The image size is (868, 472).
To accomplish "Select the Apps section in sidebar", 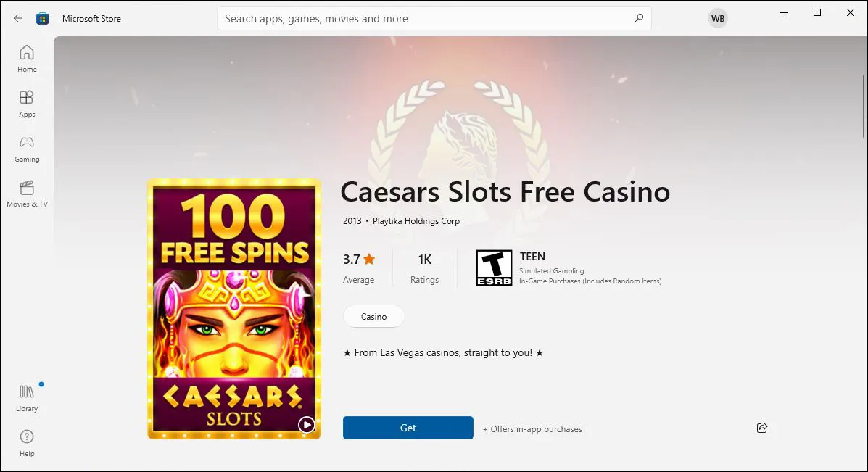I will pos(27,102).
